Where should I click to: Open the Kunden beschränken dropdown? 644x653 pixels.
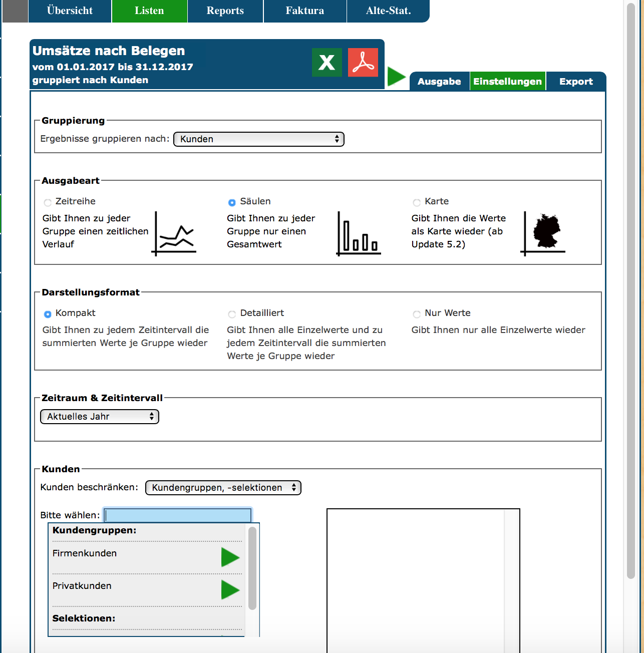click(x=223, y=488)
